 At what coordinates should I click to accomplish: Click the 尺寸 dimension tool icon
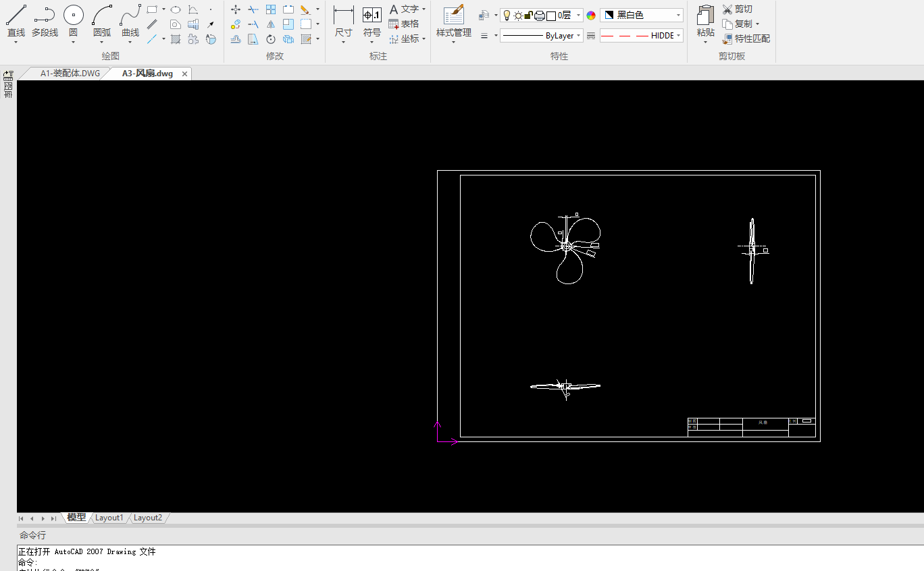(343, 16)
